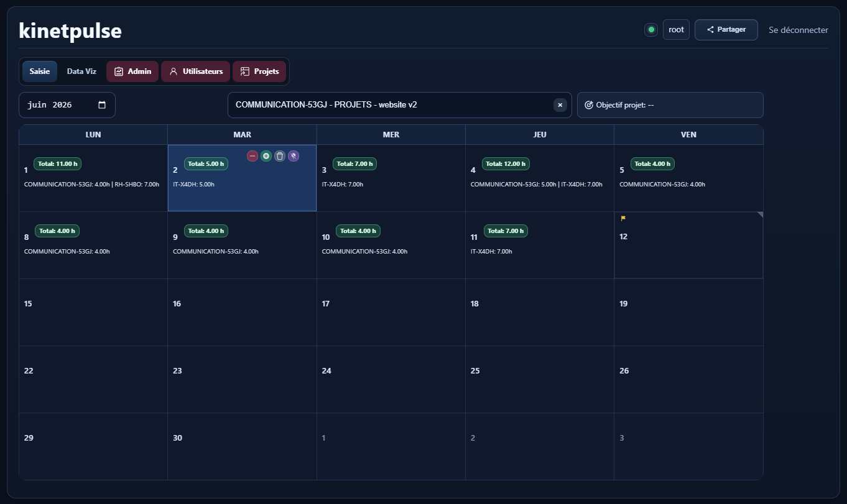Click the kinetpulse app title
Screen dimensions: 847x504
coord(70,30)
